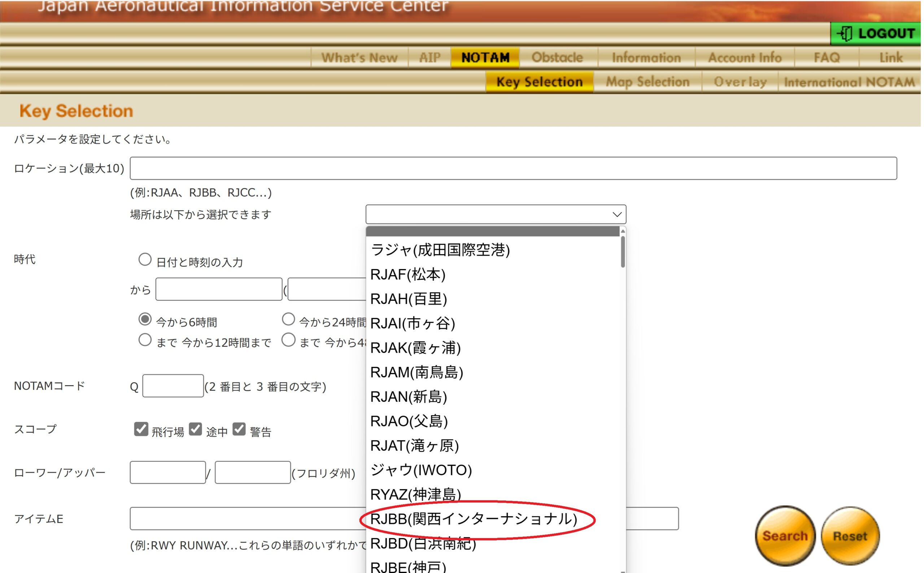Choose RJAN(新島) from the list
Screen dimensions: 924x573
pos(492,396)
